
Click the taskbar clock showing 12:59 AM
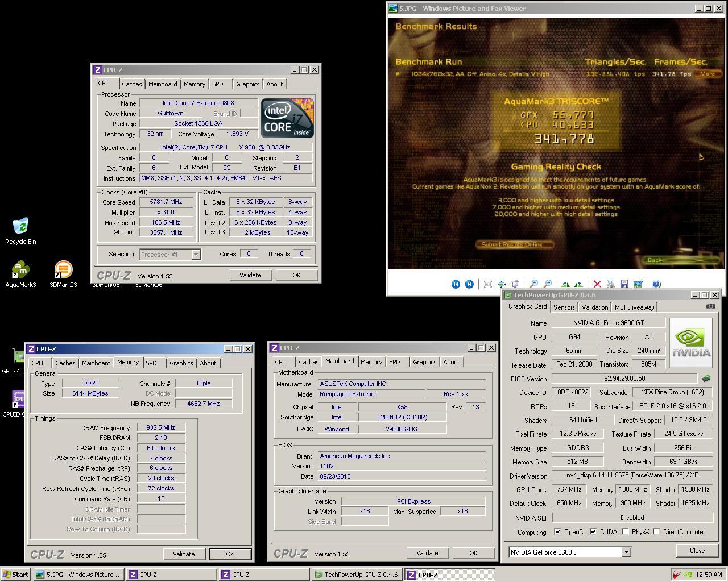708,575
